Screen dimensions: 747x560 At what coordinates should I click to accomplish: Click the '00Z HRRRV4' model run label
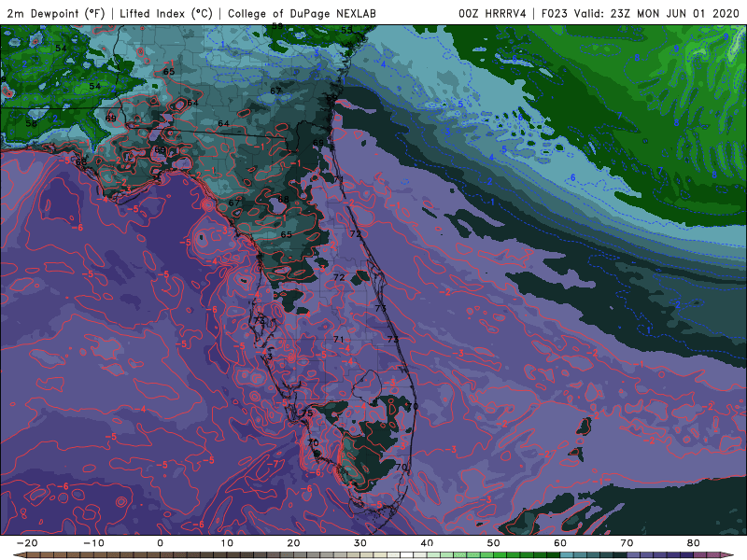pos(492,13)
